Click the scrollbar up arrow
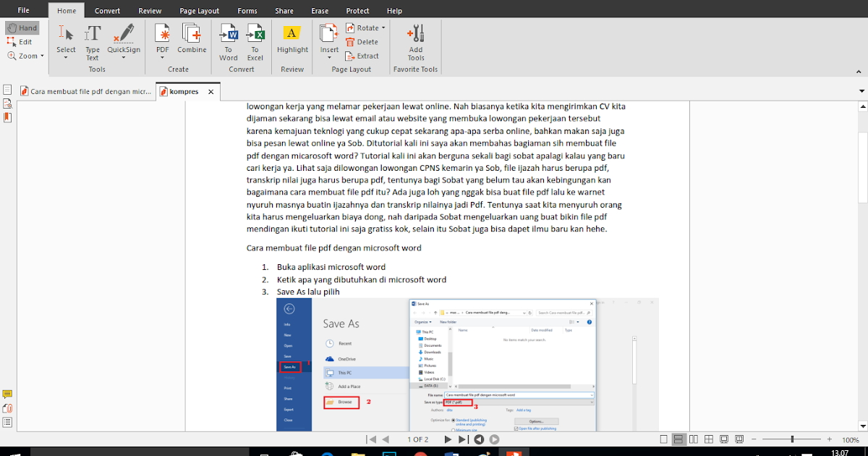 [862, 107]
